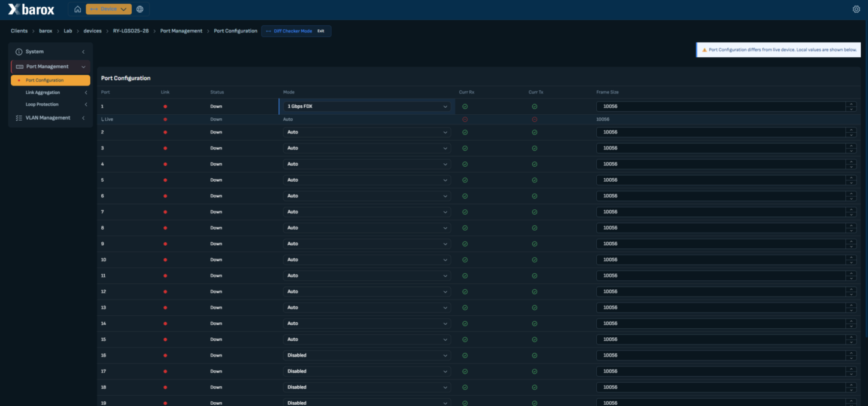Click the System info icon in sidebar
868x406 pixels.
point(19,52)
